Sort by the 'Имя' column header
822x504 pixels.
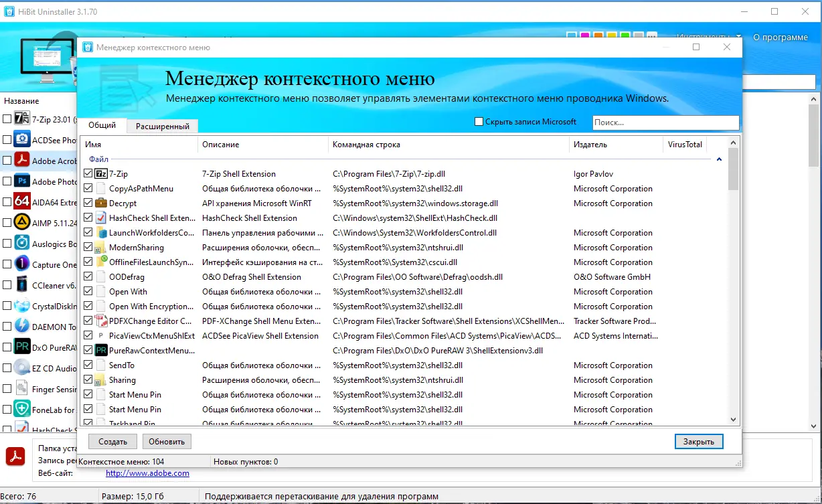click(139, 145)
